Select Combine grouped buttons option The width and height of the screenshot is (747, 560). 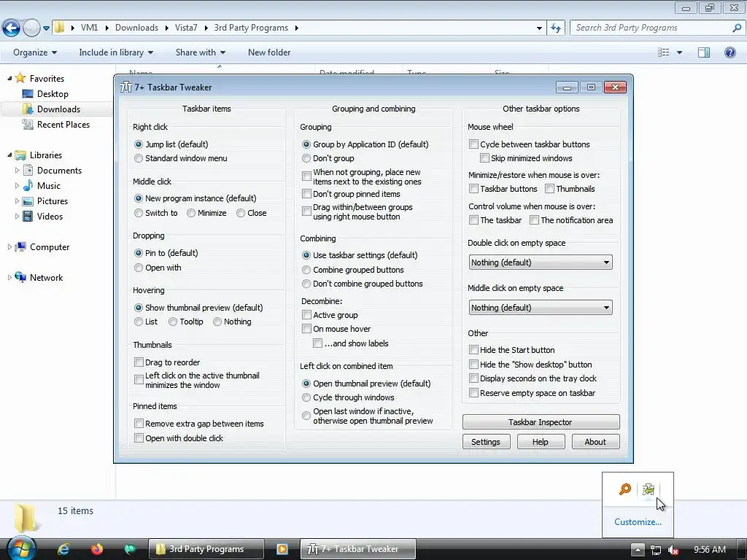(306, 270)
